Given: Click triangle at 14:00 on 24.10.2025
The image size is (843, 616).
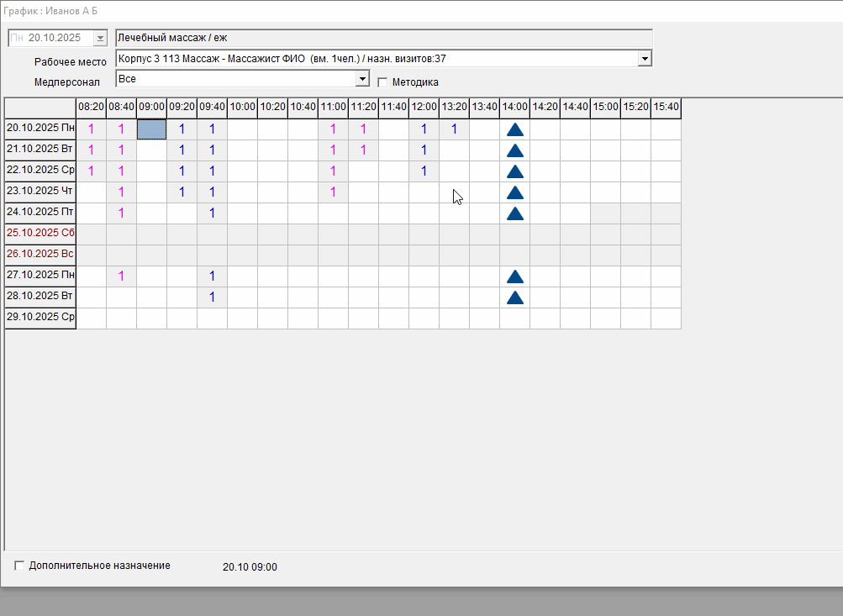Looking at the screenshot, I should (515, 213).
